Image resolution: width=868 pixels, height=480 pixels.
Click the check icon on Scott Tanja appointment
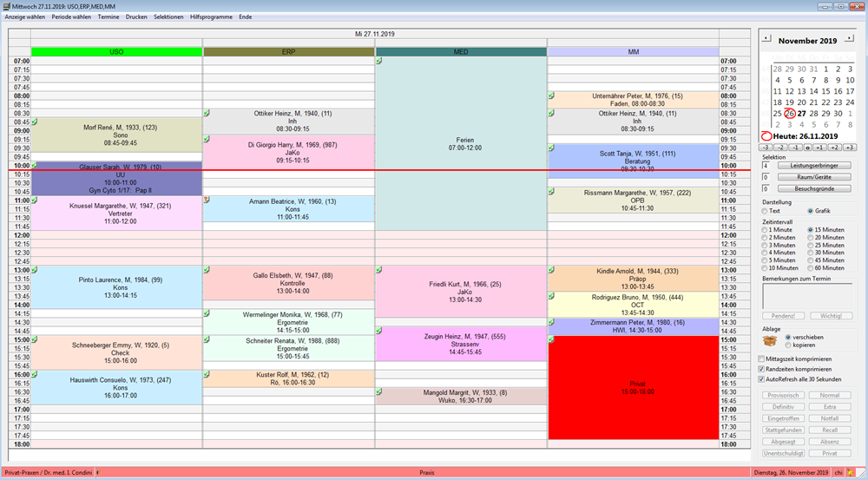[551, 148]
